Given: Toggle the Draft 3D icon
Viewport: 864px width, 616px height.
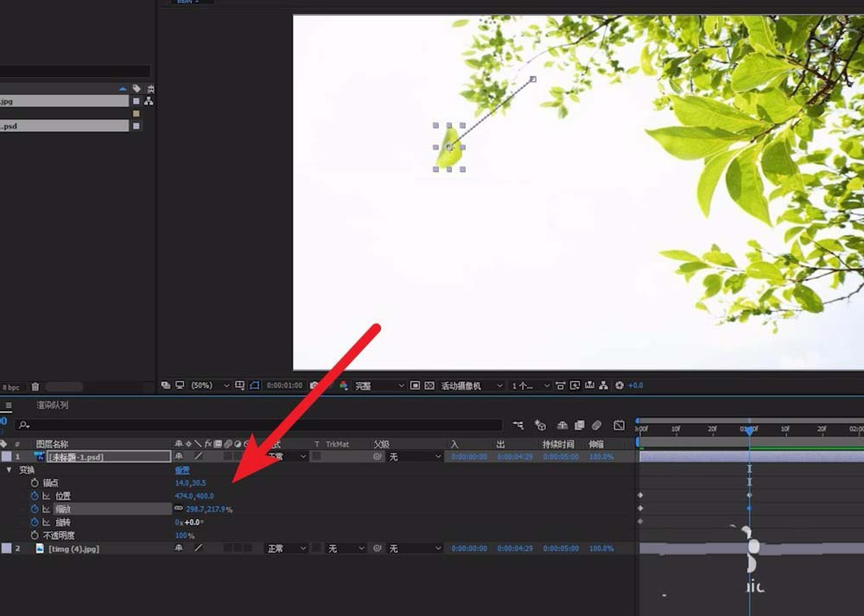Looking at the screenshot, I should (x=541, y=425).
